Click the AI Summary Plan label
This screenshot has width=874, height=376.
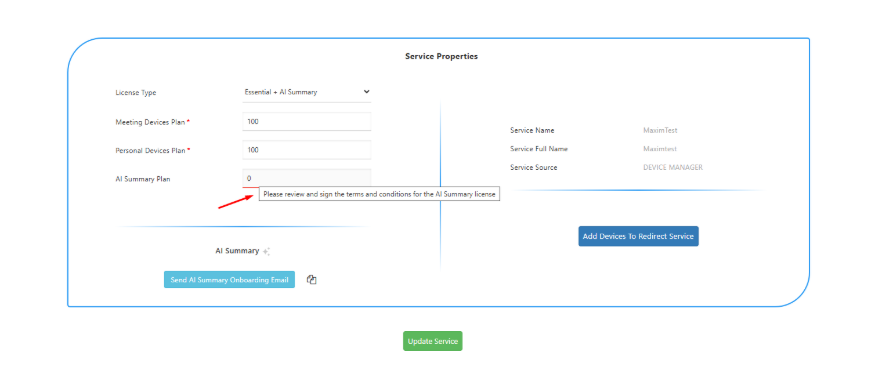[x=143, y=179]
